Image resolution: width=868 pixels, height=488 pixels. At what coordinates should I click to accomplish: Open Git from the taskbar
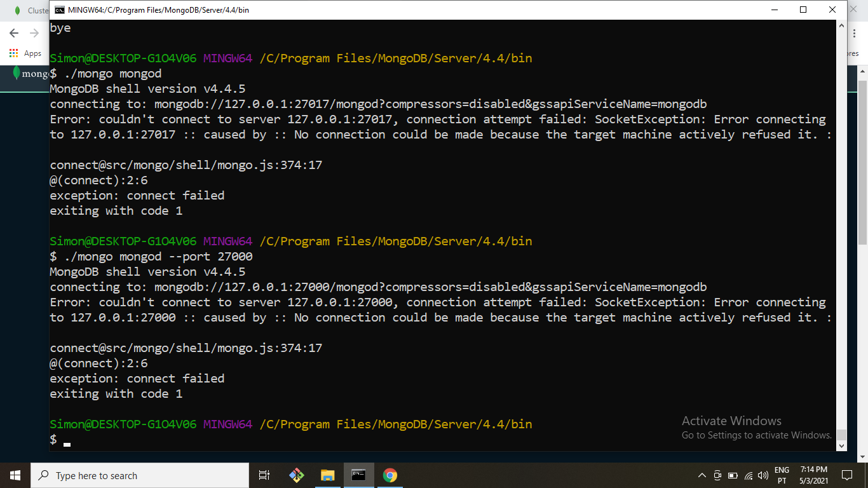296,475
